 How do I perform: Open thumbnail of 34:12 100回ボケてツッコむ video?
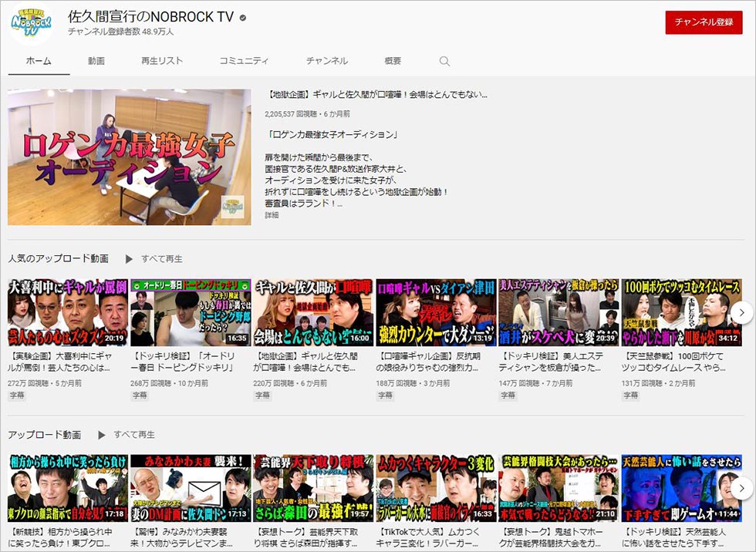point(682,312)
